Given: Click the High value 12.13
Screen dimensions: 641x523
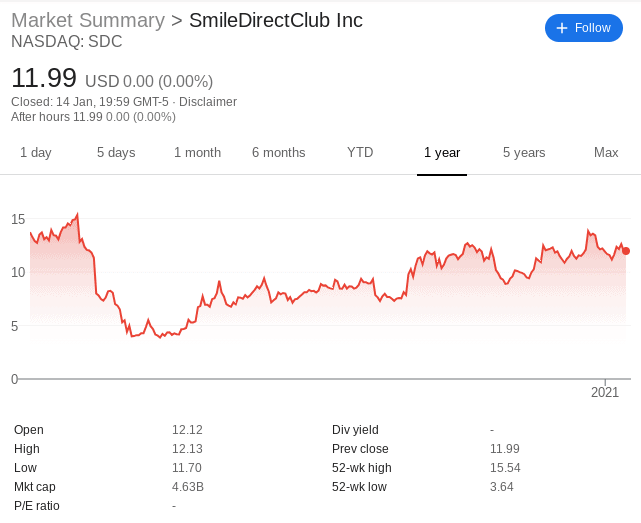Looking at the screenshot, I should pos(187,449).
